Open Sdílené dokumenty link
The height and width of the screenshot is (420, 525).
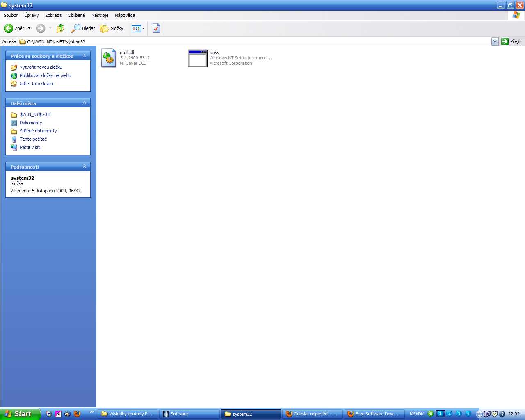(38, 131)
